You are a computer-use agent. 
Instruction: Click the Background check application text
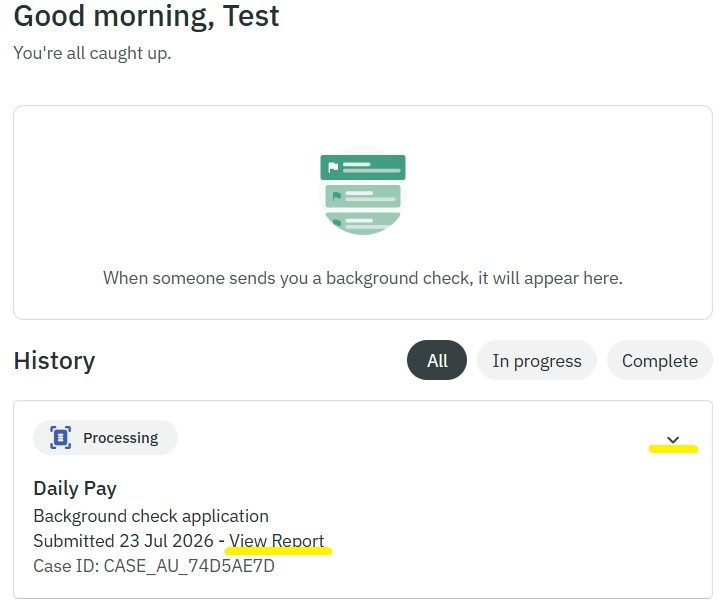[151, 516]
